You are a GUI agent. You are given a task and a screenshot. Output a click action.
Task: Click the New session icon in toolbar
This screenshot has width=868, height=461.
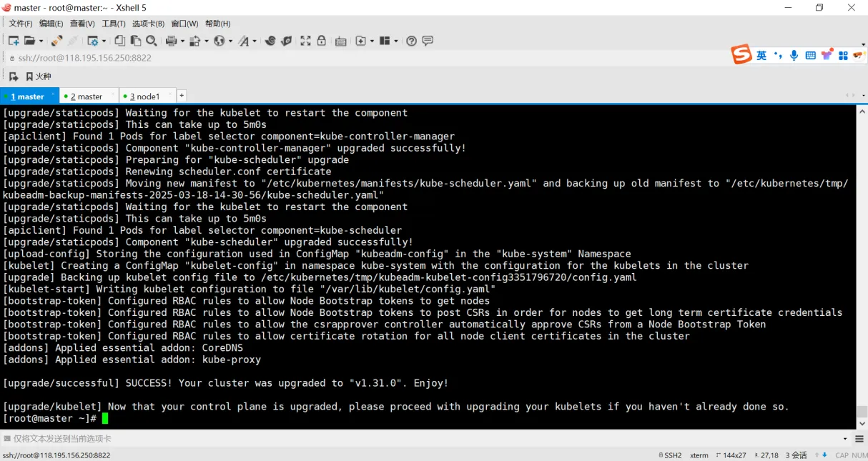(x=14, y=41)
